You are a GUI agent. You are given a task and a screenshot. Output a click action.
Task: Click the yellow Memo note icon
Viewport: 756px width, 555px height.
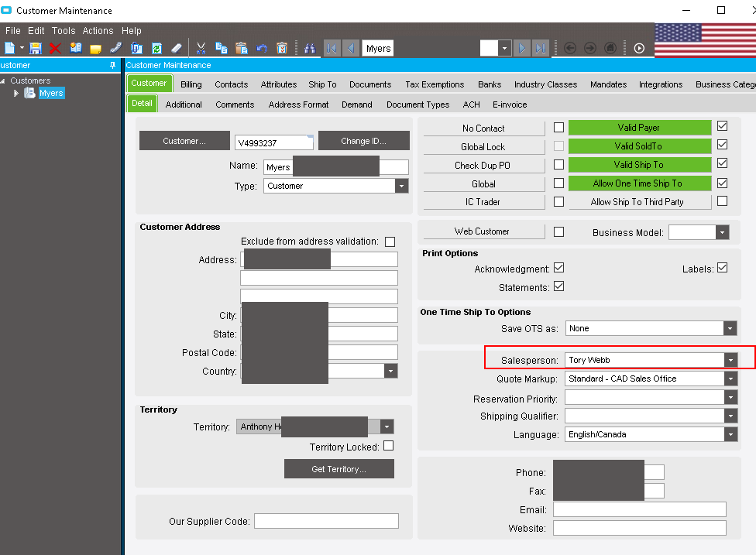click(95, 48)
